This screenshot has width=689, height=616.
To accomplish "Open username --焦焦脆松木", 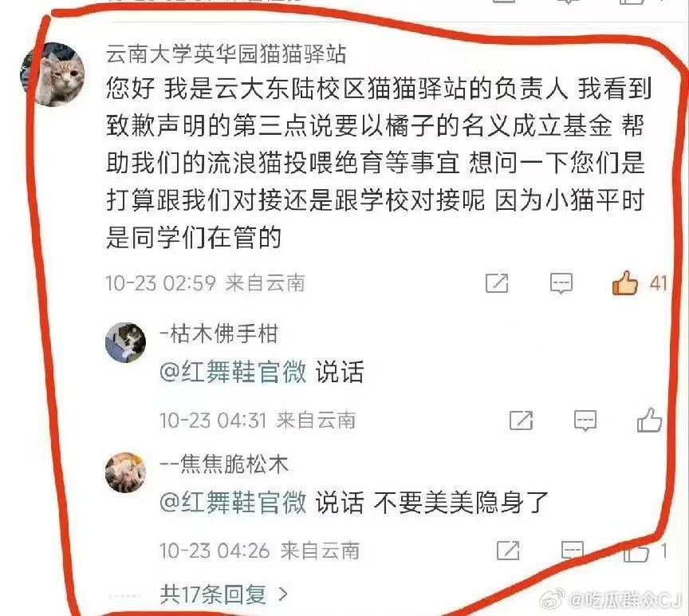I will coord(224,464).
